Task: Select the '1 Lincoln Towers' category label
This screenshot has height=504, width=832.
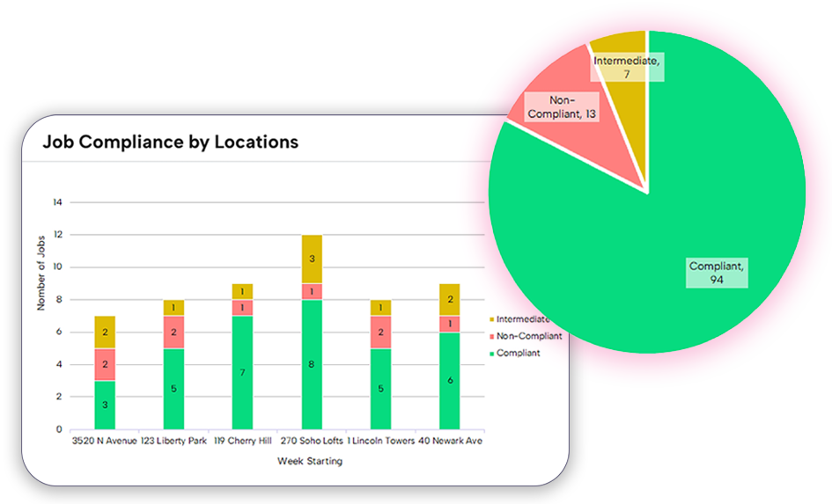Action: coord(380,441)
